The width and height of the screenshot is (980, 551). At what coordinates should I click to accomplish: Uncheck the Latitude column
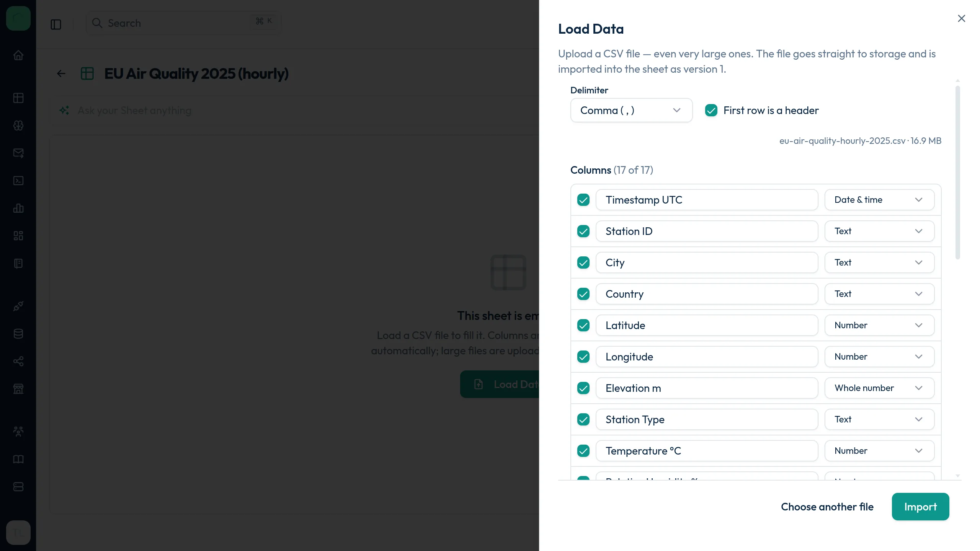[x=583, y=325]
